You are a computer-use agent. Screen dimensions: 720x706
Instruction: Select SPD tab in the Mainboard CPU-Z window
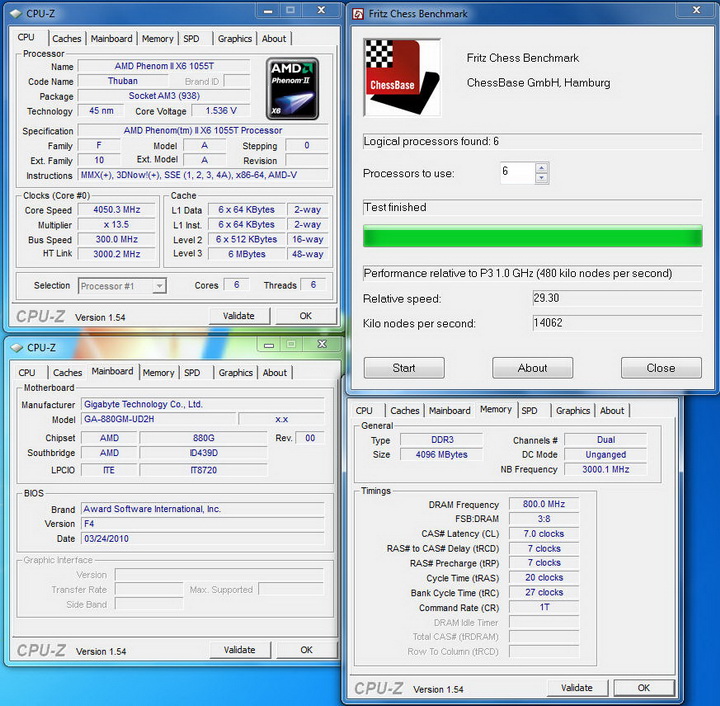[x=192, y=372]
